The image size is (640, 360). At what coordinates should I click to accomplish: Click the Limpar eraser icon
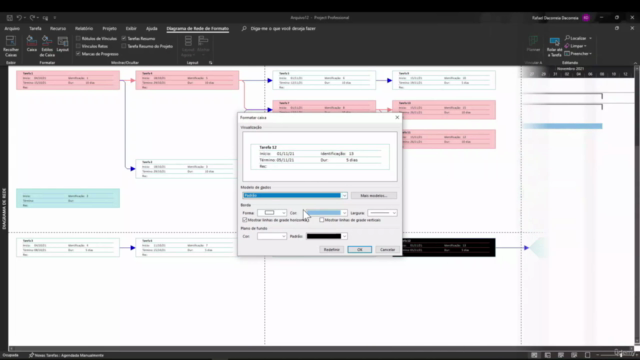[567, 46]
